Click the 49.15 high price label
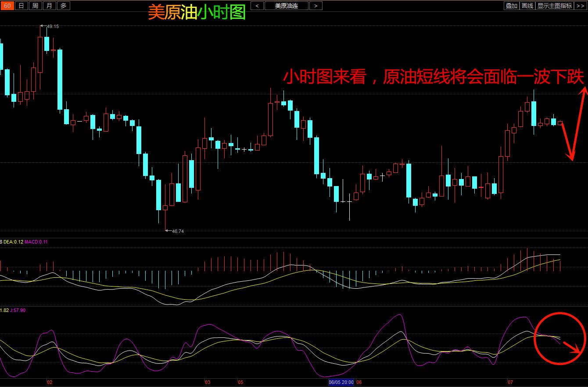 pyautogui.click(x=53, y=26)
